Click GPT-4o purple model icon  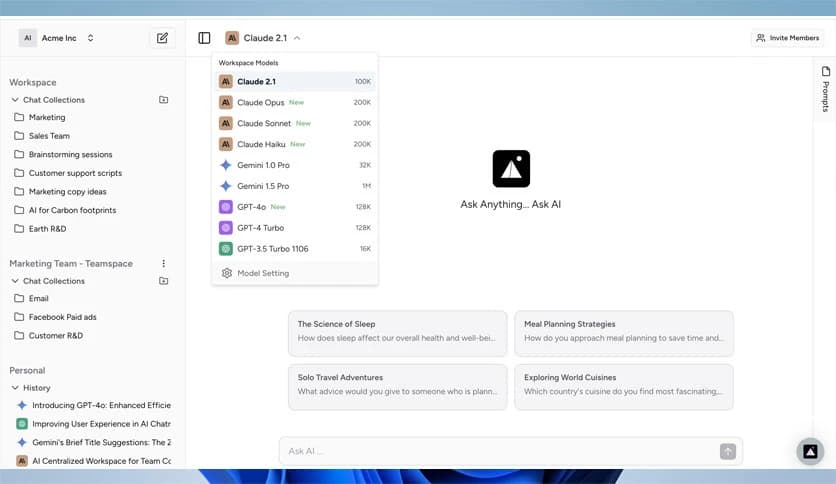pos(226,207)
